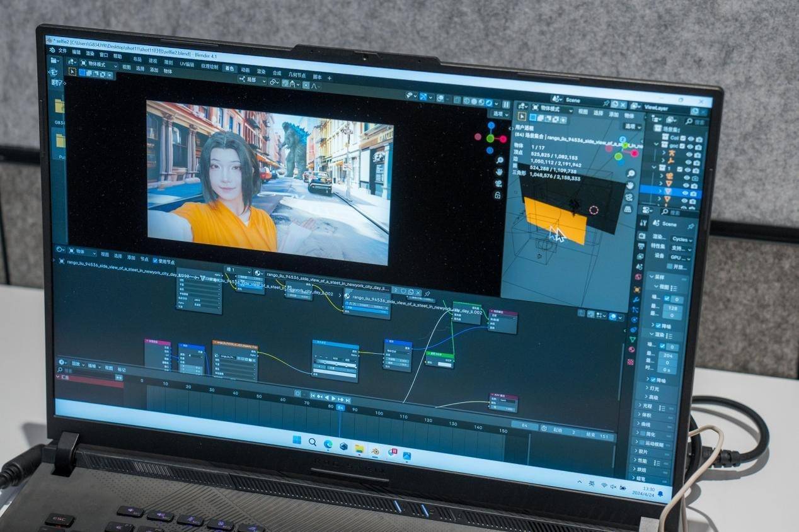Screen dimensions: 799x532
Task: Click the 起始 start frame field
Action: click(565, 431)
